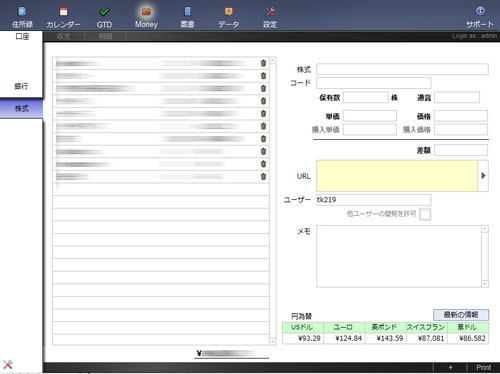Image resolution: width=500 pixels, height=374 pixels.
Task: Click the stock list scrollbar up arrow
Action: 273,60
